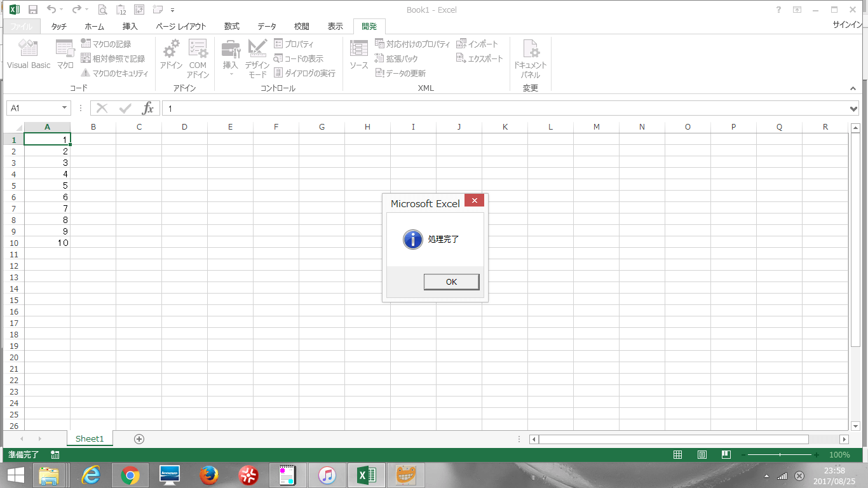Image resolution: width=868 pixels, height=488 pixels.
Task: Open the Name Box dropdown arrow
Action: [x=64, y=109]
